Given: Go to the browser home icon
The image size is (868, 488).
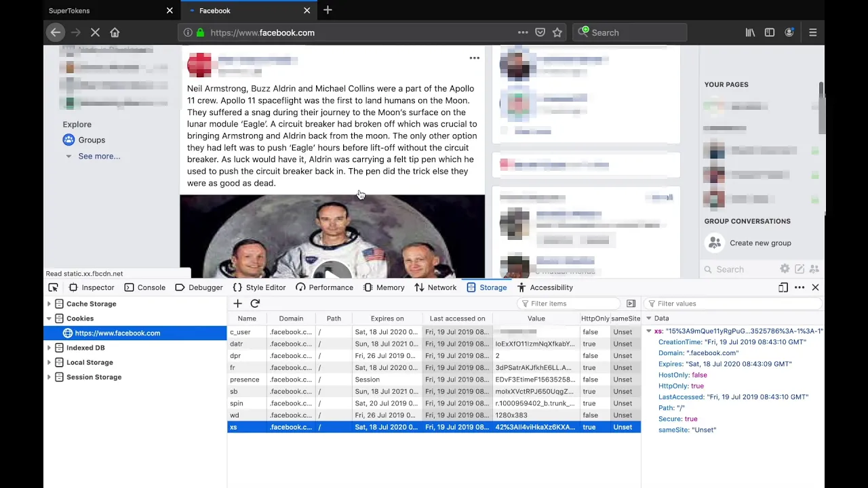Looking at the screenshot, I should 115,33.
